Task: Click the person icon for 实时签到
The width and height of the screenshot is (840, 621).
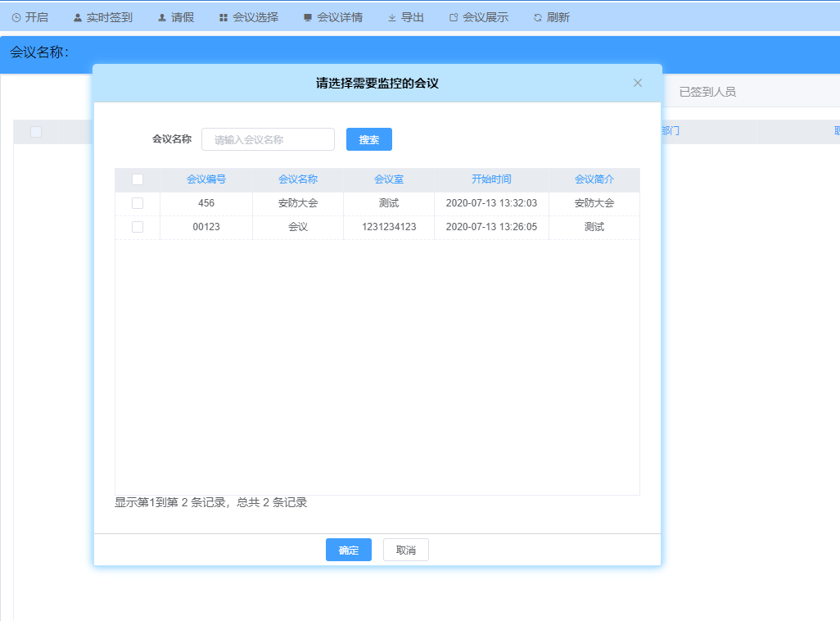Action: 78,17
